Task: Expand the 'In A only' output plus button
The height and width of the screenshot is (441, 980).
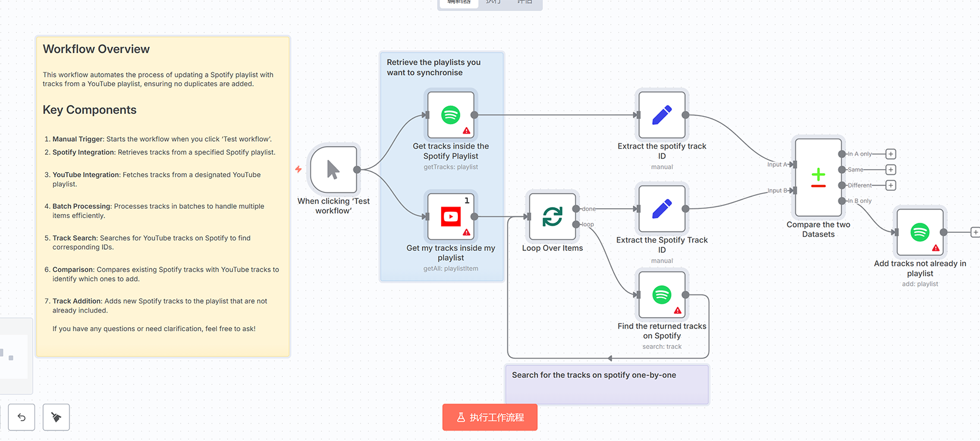Action: [x=891, y=154]
